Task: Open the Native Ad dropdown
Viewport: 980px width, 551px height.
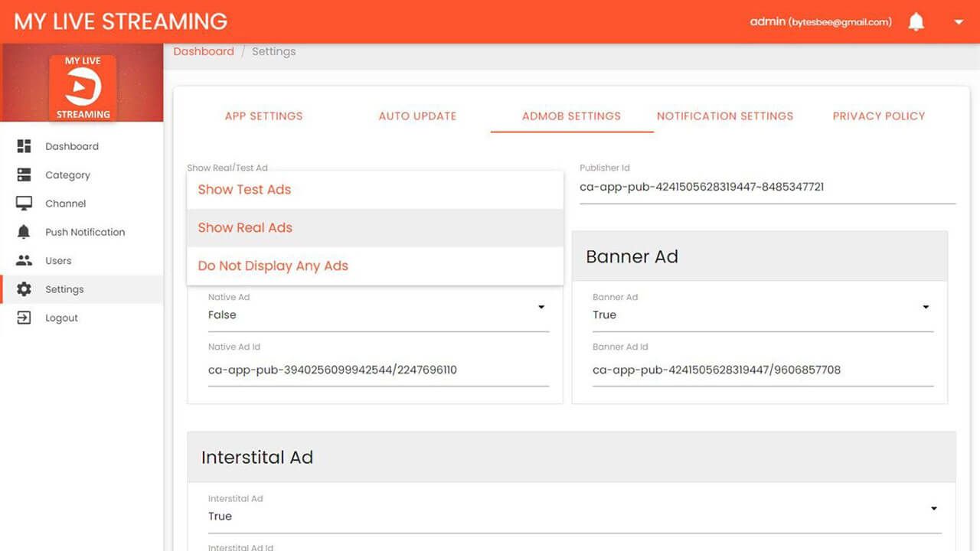Action: pos(541,308)
